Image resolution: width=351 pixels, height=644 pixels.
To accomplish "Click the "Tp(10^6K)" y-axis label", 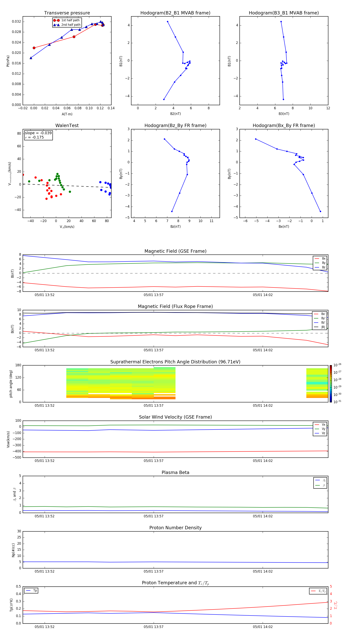I will 11,605.
